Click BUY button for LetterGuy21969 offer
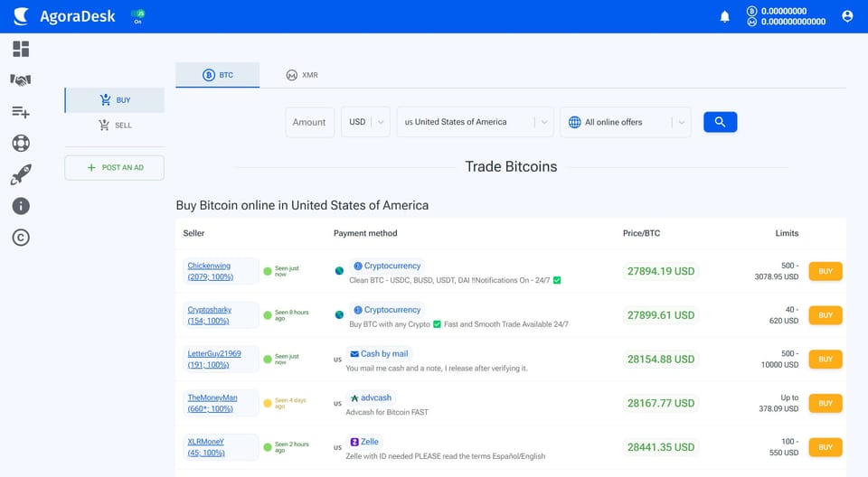Viewport: 868px width, 477px height. (x=826, y=360)
